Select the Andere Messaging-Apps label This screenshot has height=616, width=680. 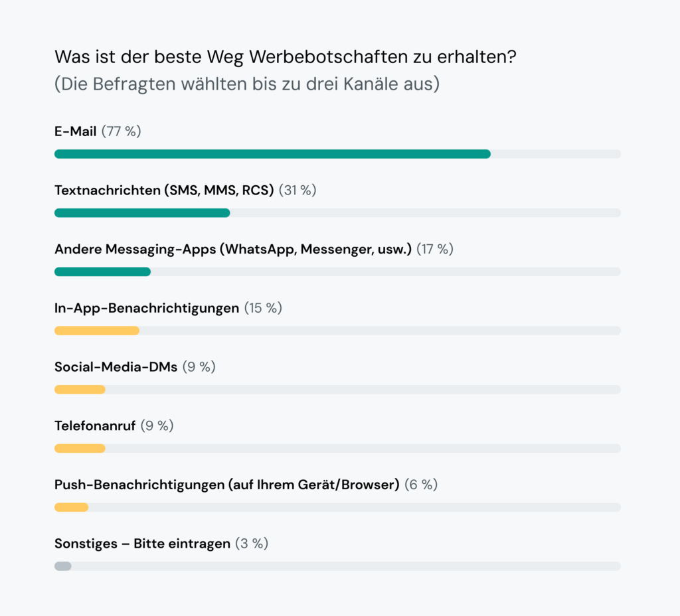[x=233, y=249]
